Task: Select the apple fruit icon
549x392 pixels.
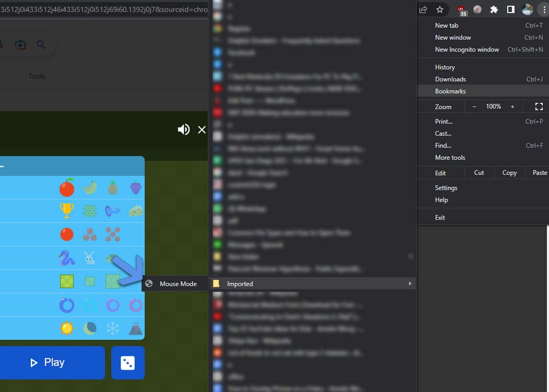Action: (67, 188)
